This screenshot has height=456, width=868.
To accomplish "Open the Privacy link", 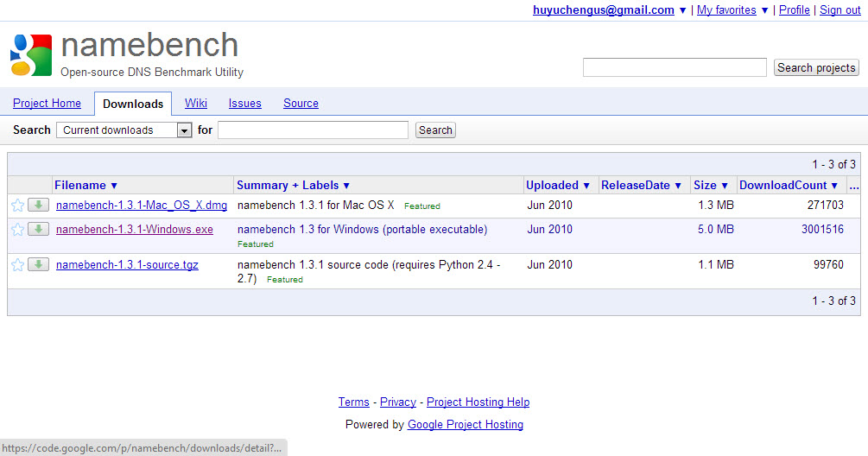I will click(398, 402).
